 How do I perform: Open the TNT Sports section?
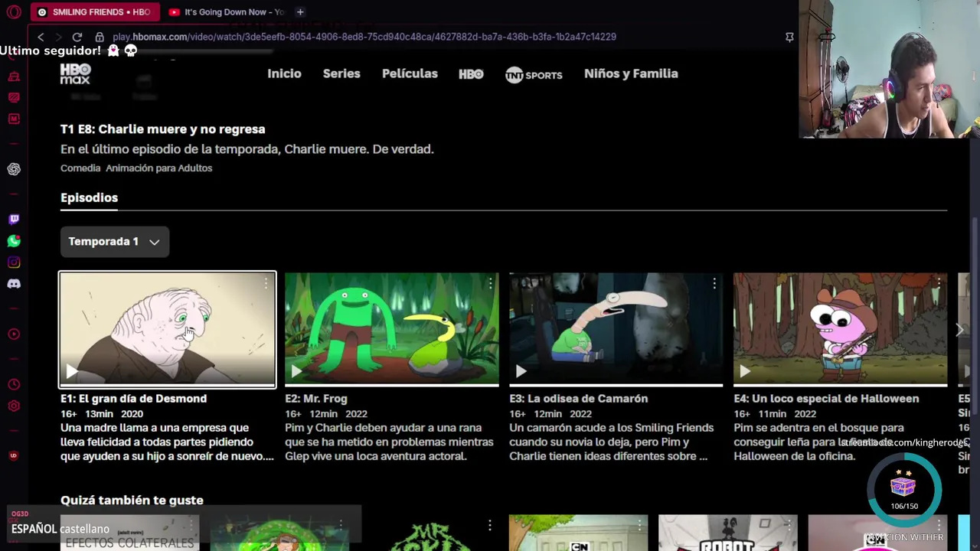coord(534,74)
